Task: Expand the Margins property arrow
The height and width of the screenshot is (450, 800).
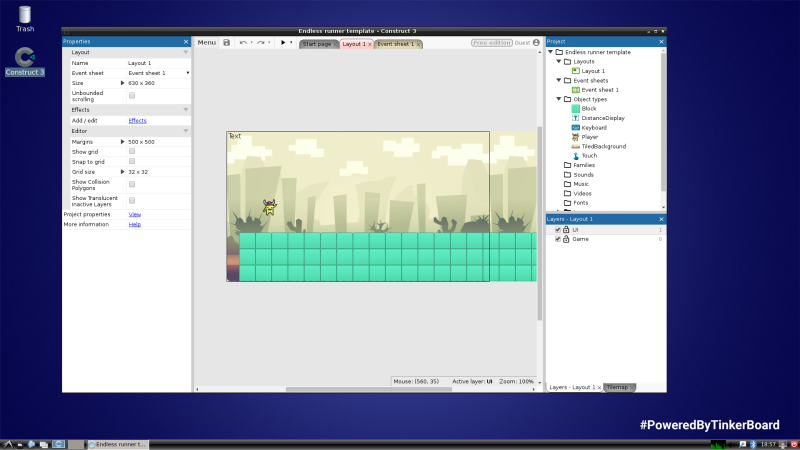Action: [122, 142]
